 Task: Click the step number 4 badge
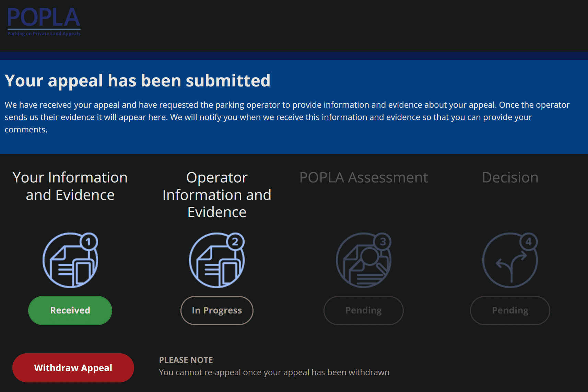[529, 242]
